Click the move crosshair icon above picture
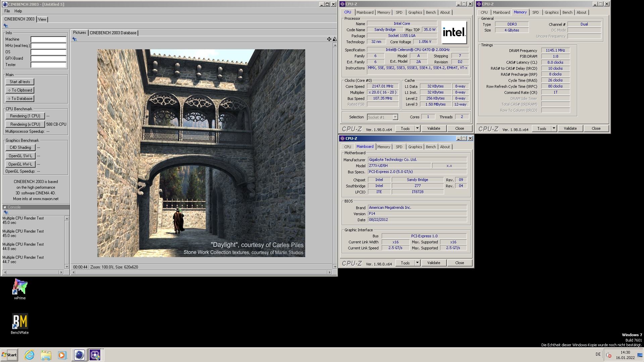This screenshot has width=644, height=362. pos(329,39)
